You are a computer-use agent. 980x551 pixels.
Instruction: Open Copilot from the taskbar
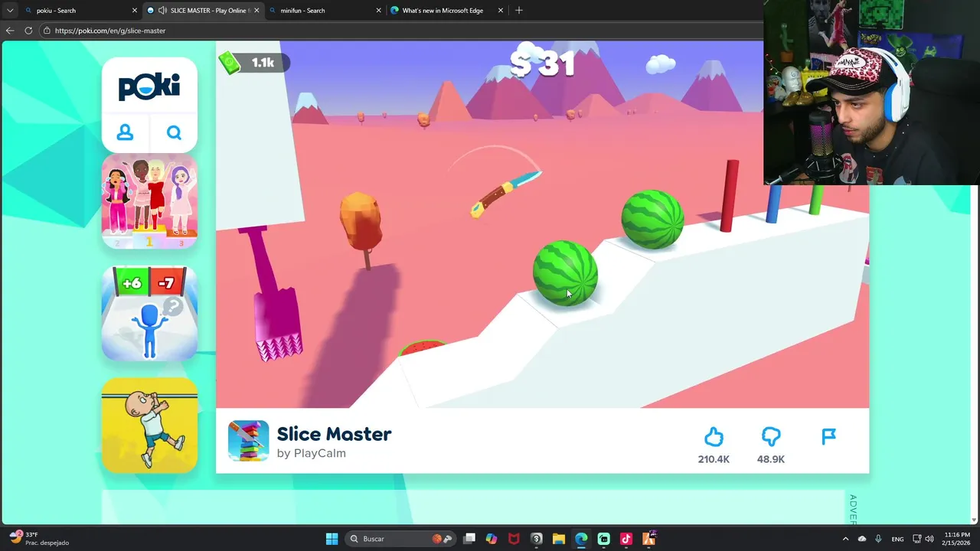click(x=492, y=539)
